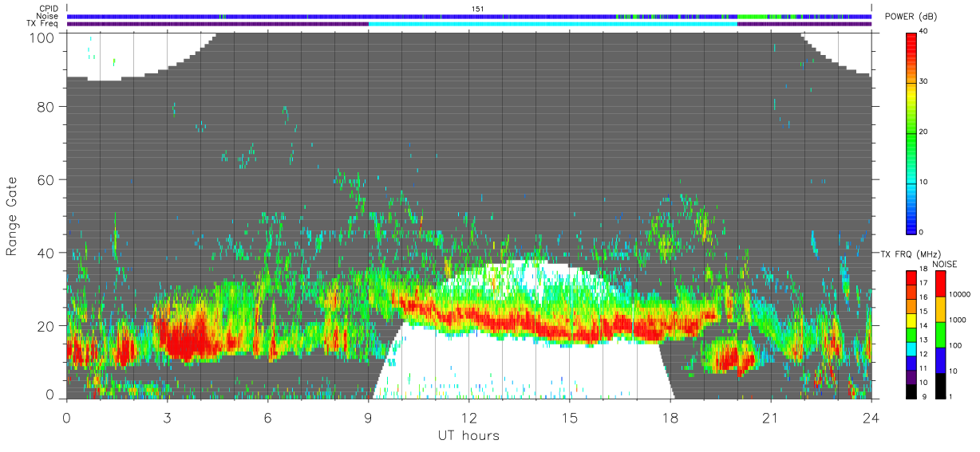Click the 12 tick on UT hours axis
Viewport: 980px width, 452px height.
[x=469, y=417]
